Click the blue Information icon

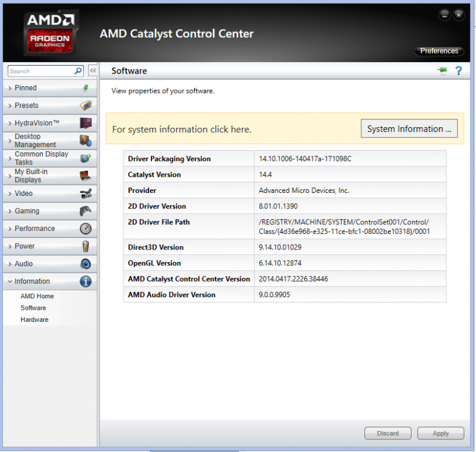pyautogui.click(x=86, y=281)
